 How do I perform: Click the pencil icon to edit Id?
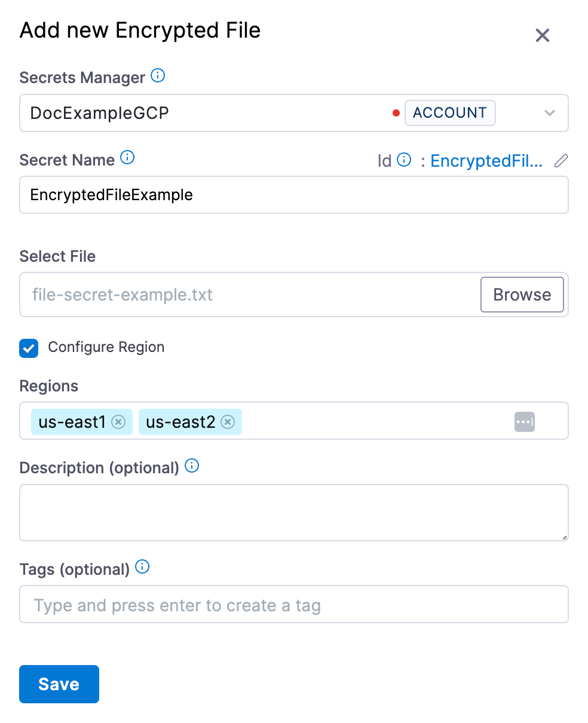point(561,161)
